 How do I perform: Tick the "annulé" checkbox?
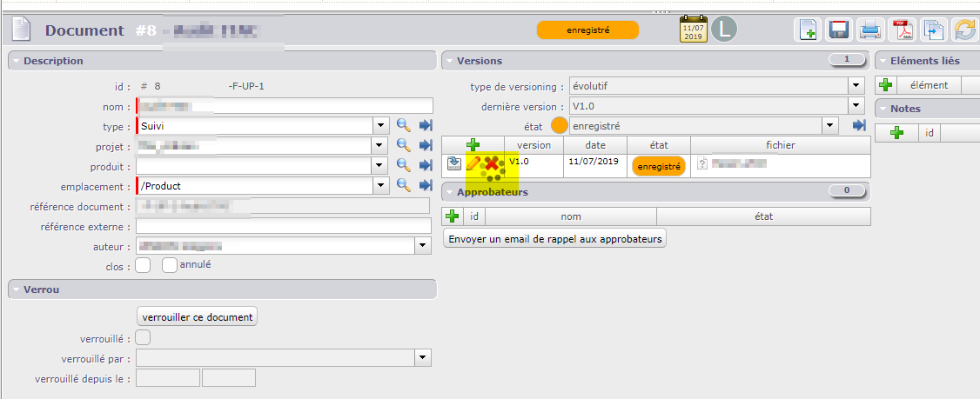coord(170,265)
